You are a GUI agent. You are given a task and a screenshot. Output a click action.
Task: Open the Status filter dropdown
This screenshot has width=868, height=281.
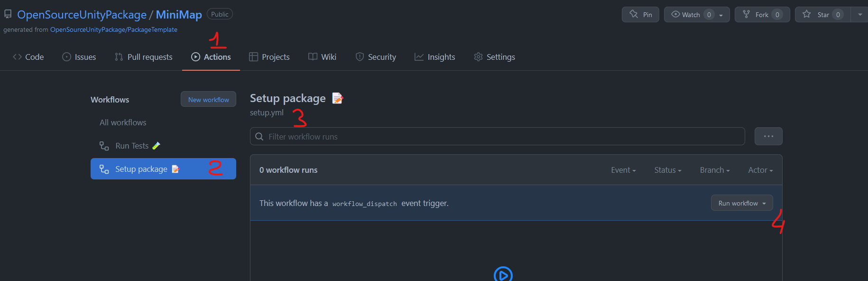coord(667,170)
